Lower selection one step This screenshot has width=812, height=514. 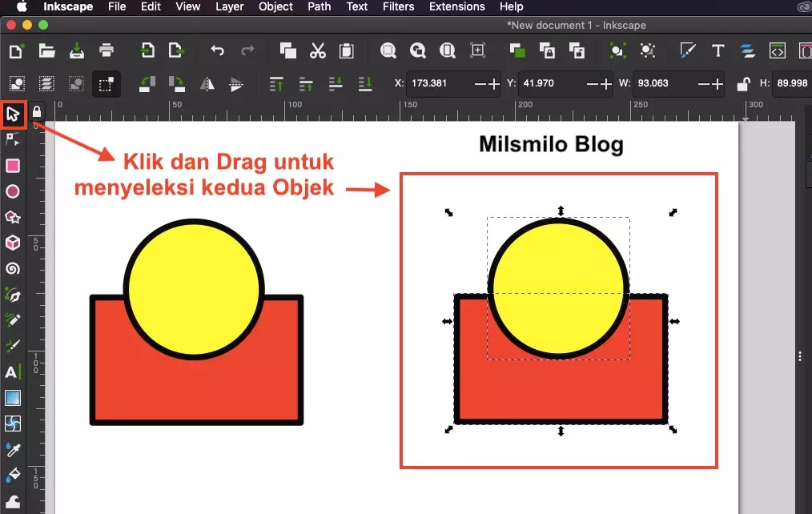click(336, 84)
